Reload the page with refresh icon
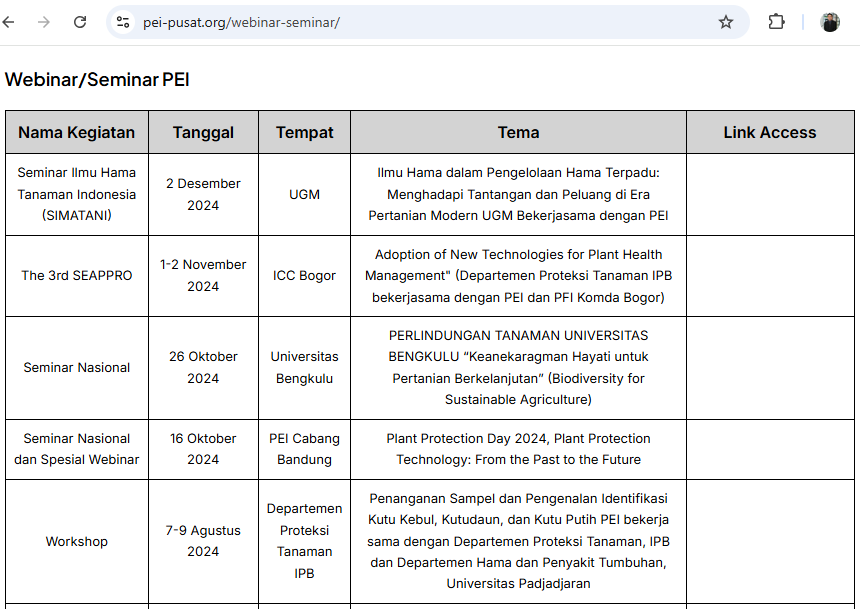 [x=80, y=22]
